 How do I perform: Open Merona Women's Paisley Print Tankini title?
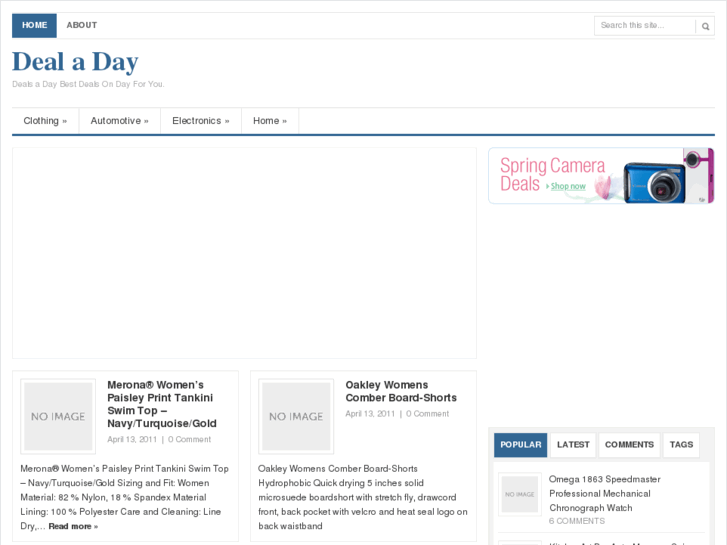coord(162,404)
